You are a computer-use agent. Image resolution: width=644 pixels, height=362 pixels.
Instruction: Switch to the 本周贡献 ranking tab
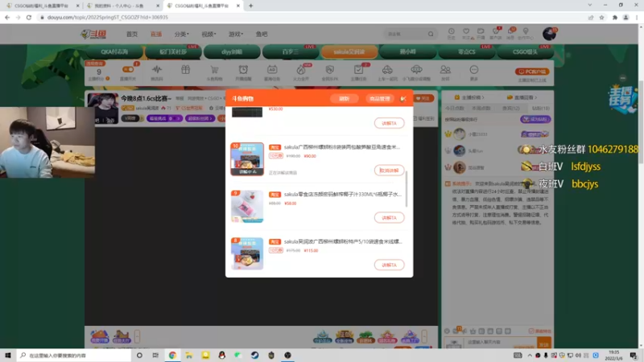coord(481,108)
